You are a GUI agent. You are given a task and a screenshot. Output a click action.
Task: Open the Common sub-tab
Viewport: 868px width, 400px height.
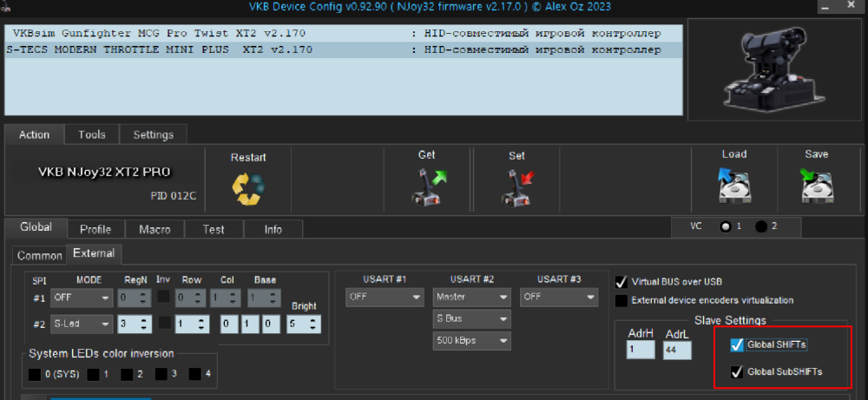click(x=39, y=256)
